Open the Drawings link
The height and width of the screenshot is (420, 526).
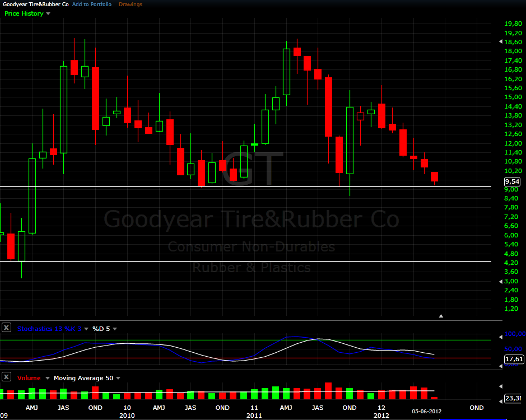click(x=131, y=4)
